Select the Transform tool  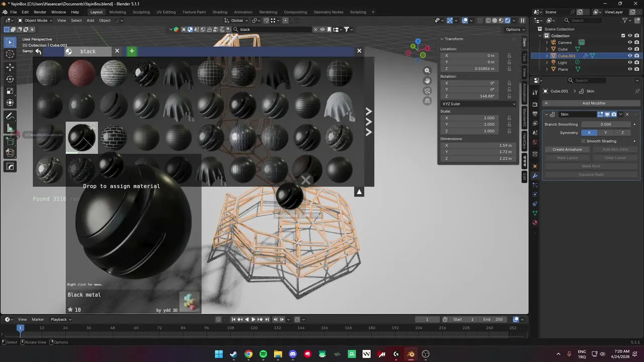click(10, 103)
